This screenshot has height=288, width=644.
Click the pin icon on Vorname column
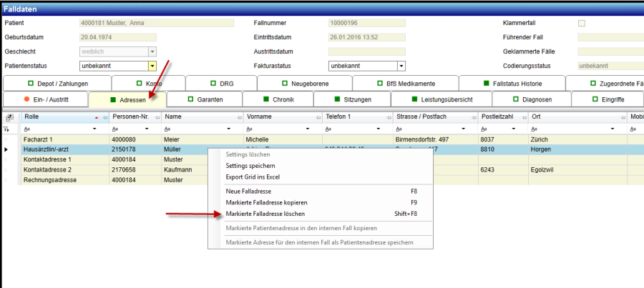(x=317, y=117)
